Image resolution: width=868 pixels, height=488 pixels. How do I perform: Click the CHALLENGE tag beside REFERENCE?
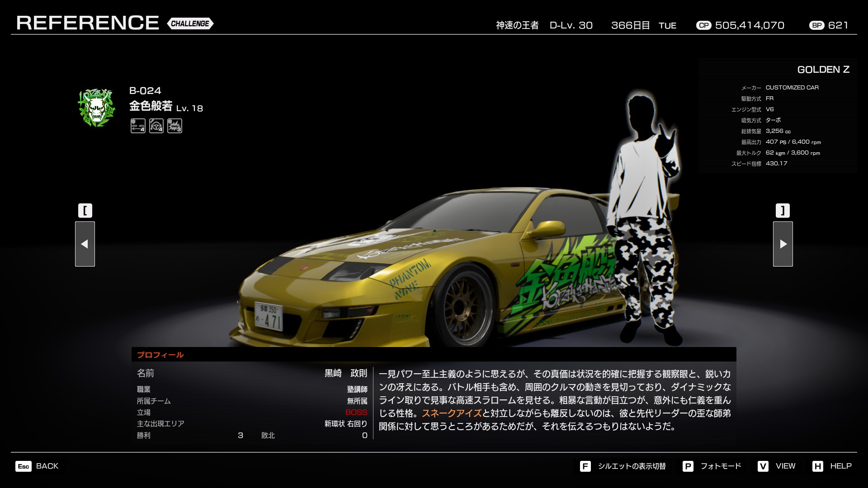pyautogui.click(x=190, y=23)
